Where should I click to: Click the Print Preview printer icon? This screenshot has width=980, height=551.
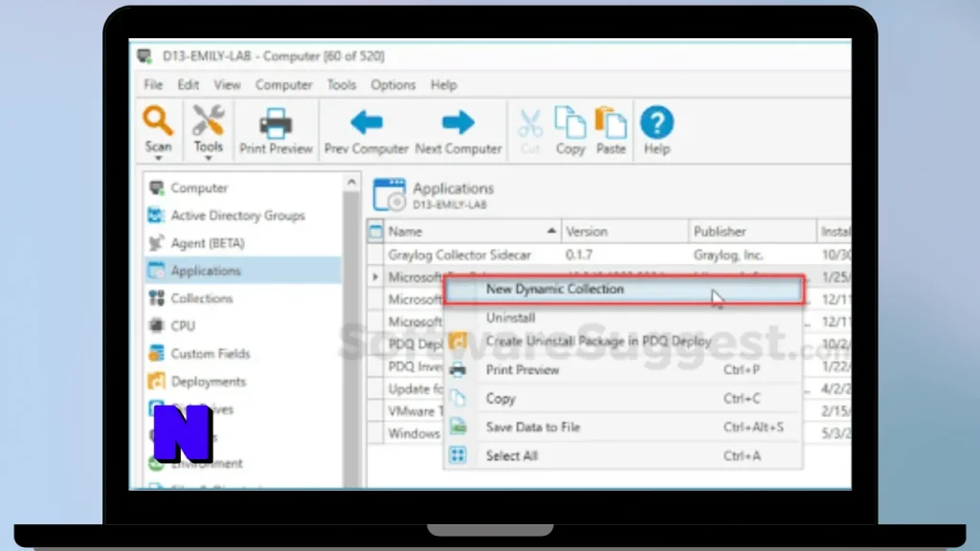[x=276, y=122]
